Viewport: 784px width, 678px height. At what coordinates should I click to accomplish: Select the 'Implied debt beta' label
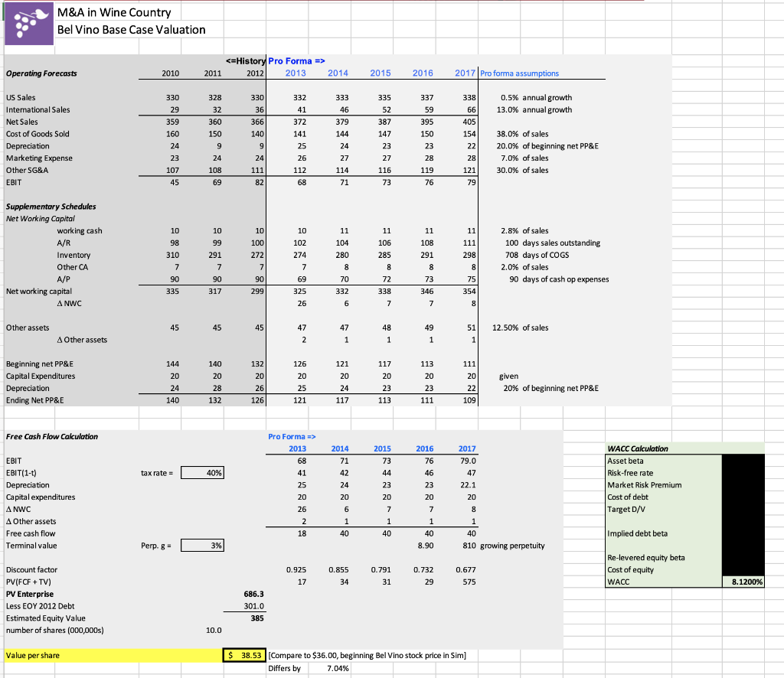(637, 533)
